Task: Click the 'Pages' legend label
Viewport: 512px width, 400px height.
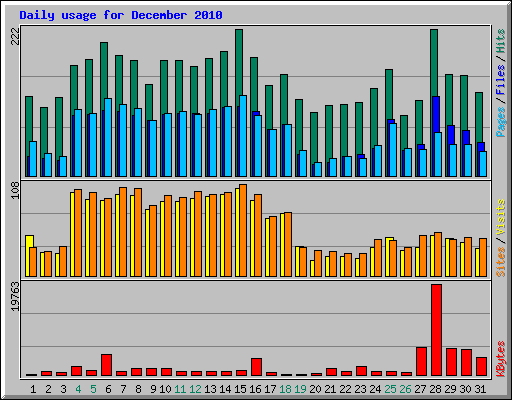Action: click(500, 122)
